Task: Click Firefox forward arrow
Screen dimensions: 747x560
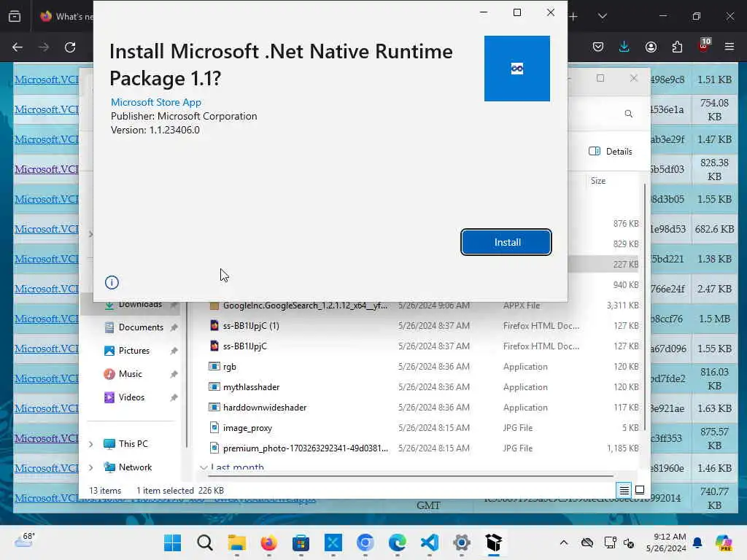Action: click(x=43, y=47)
